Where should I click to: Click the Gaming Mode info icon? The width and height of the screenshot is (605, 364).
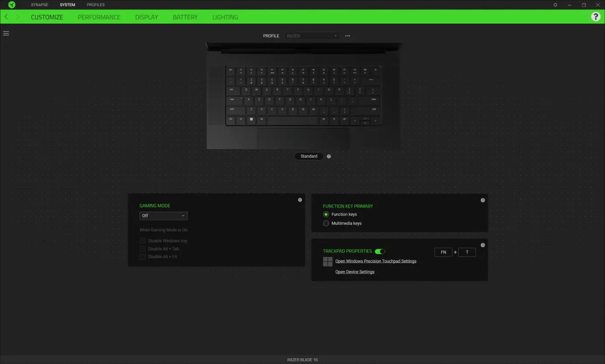[300, 200]
